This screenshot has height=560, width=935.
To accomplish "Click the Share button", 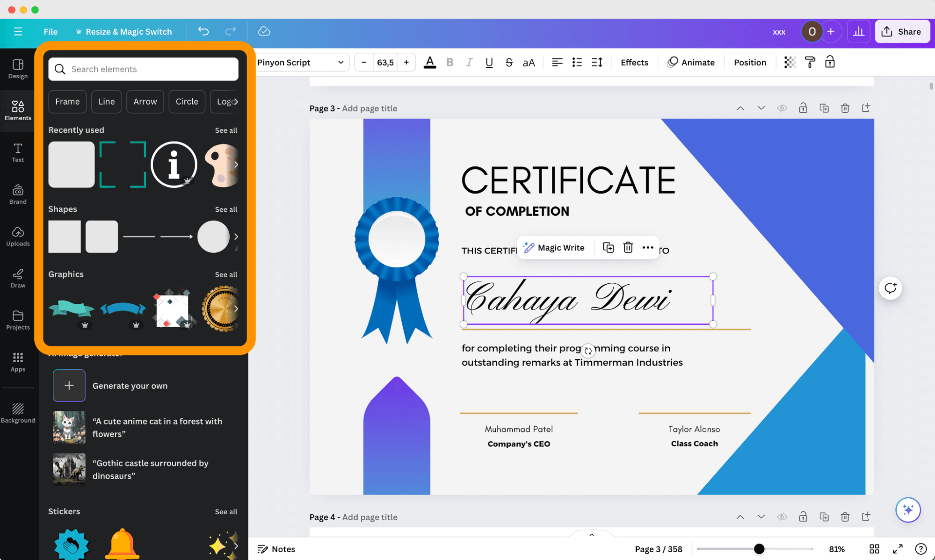I will tap(902, 31).
